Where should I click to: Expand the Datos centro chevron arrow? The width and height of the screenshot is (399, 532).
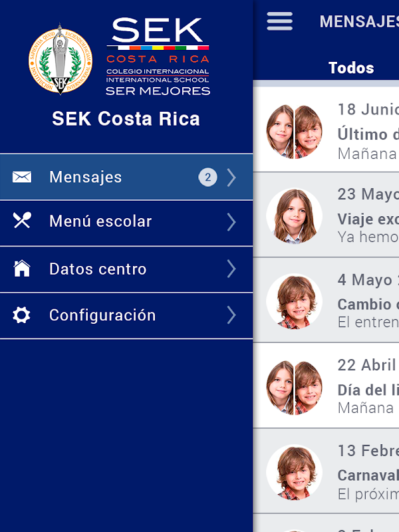pyautogui.click(x=231, y=269)
